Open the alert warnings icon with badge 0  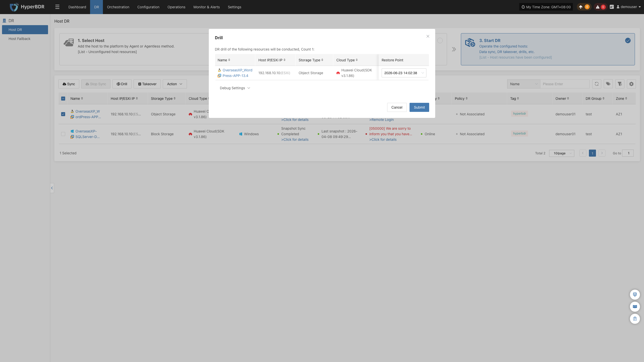tap(600, 7)
